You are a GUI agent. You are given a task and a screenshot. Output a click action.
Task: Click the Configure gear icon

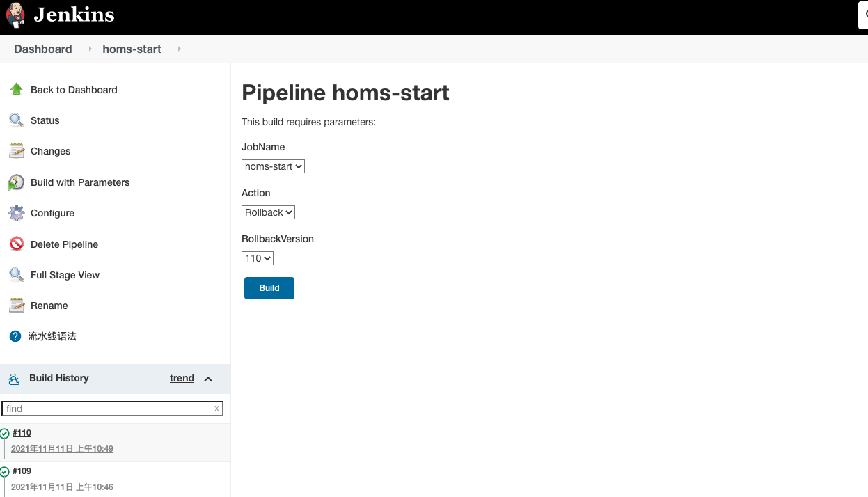(x=17, y=213)
